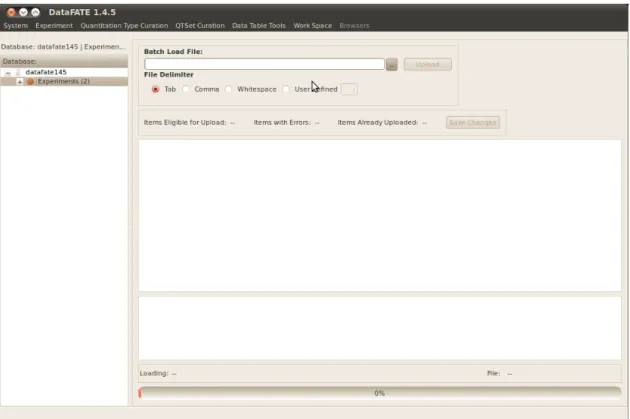Open the QTSet Curation menu

click(x=200, y=25)
